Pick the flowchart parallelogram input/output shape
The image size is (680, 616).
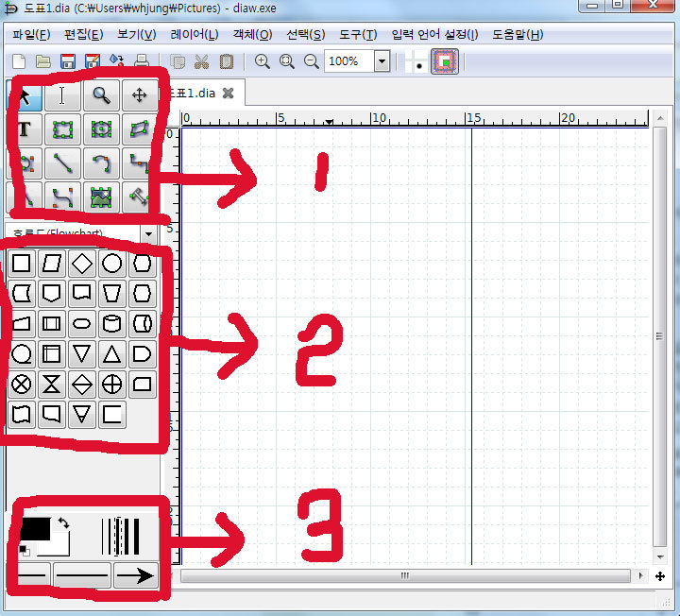tap(52, 264)
